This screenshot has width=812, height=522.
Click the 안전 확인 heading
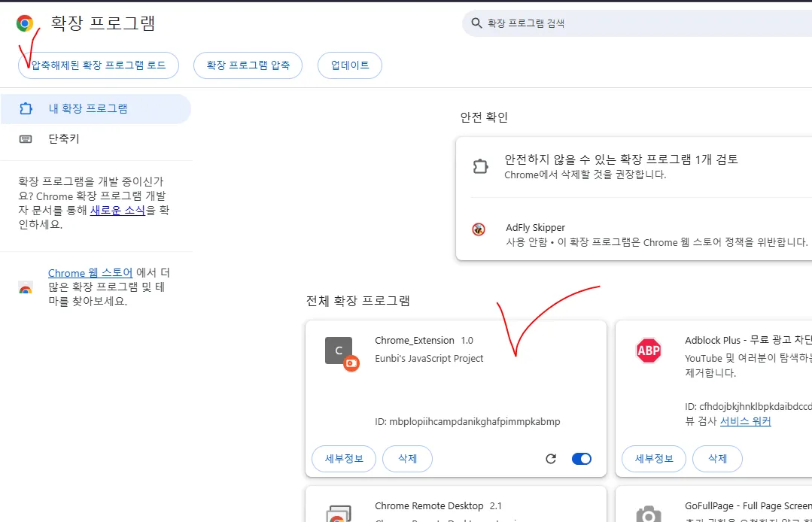484,117
